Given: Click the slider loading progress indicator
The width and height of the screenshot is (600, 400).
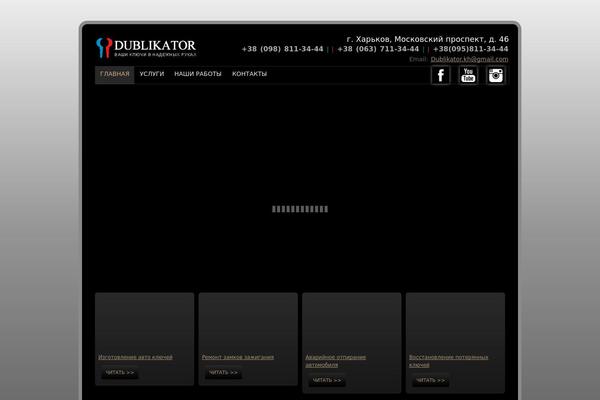Looking at the screenshot, I should click(x=300, y=209).
